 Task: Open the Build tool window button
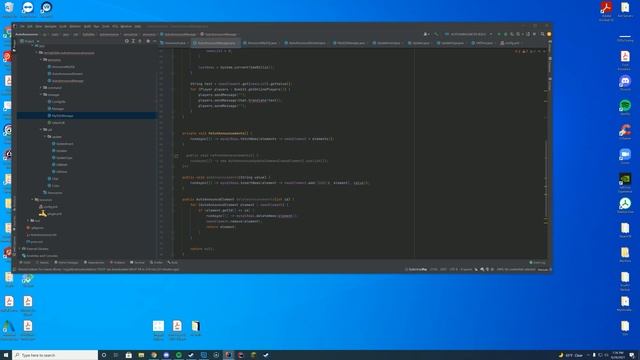[x=173, y=262]
